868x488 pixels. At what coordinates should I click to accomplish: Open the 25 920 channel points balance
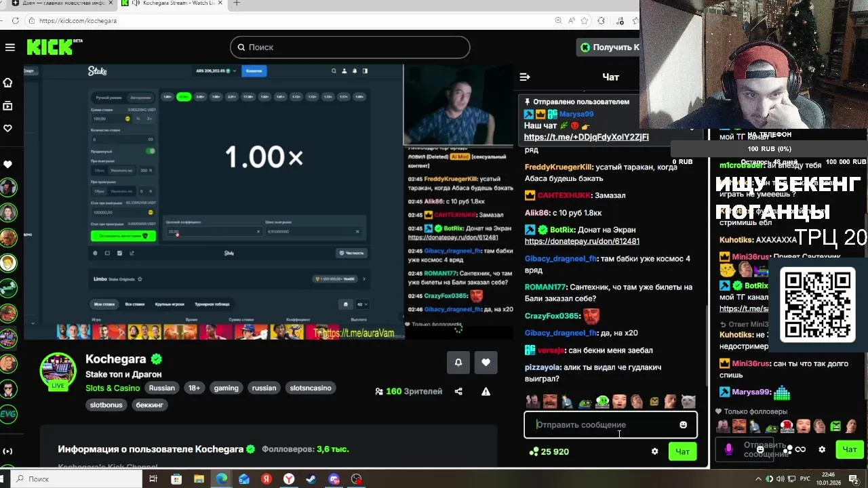pos(549,451)
